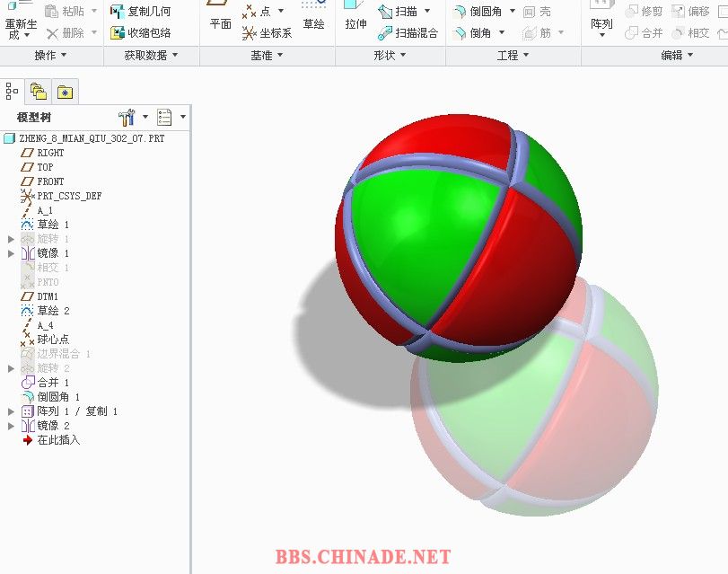Select the TOP datum plane in tree
The width and height of the screenshot is (728, 574).
[37, 167]
